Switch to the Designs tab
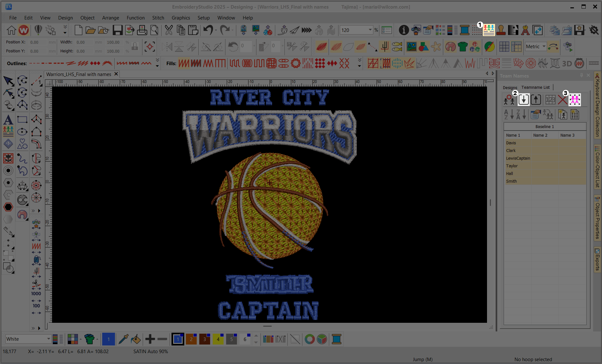 [510, 87]
